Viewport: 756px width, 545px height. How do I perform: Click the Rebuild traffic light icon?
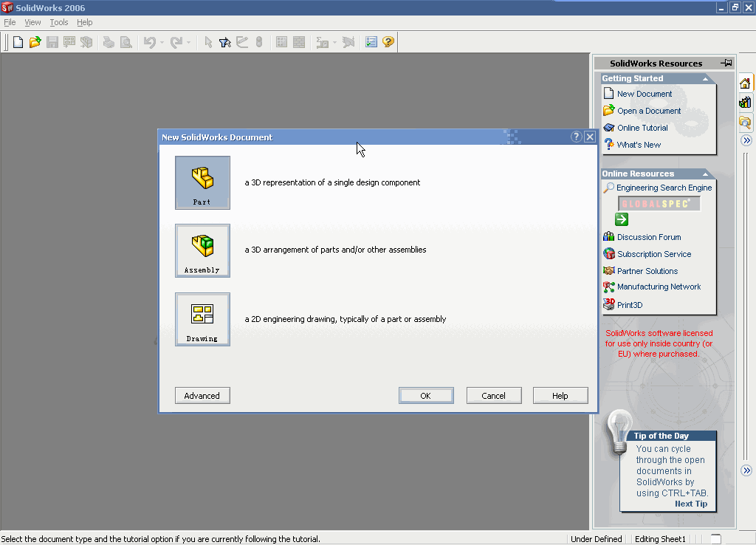(x=259, y=42)
